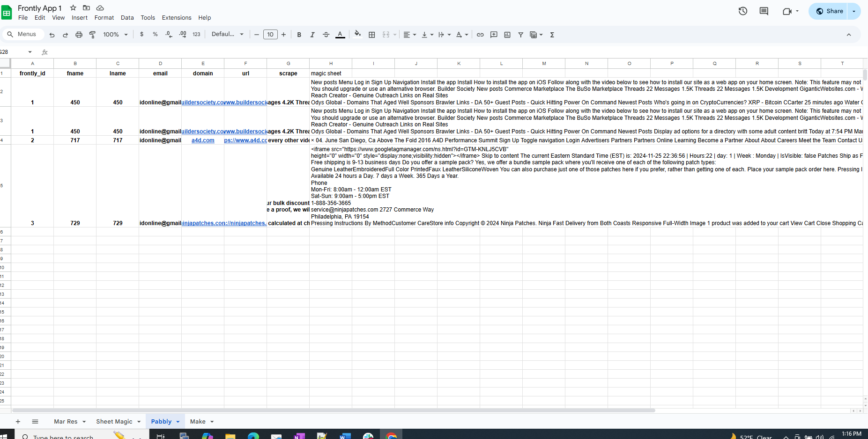Open version history clock icon
Viewport: 868px width, 439px height.
coord(743,11)
